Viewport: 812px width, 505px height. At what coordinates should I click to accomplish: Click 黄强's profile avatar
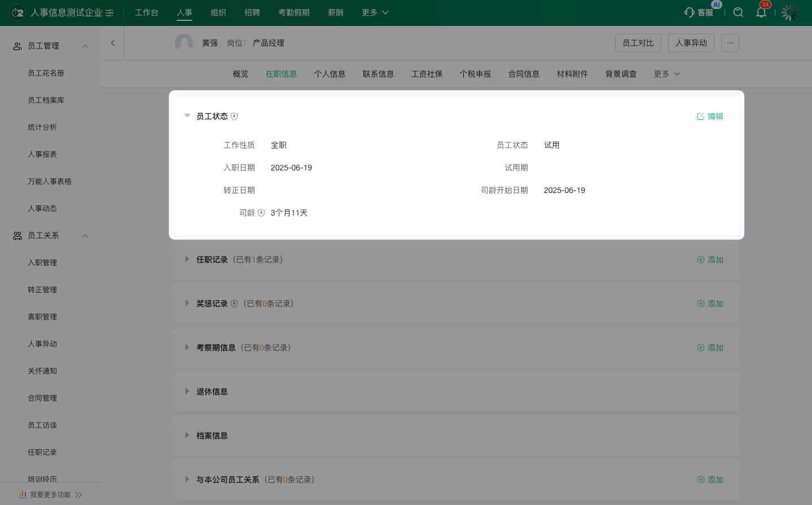point(184,43)
